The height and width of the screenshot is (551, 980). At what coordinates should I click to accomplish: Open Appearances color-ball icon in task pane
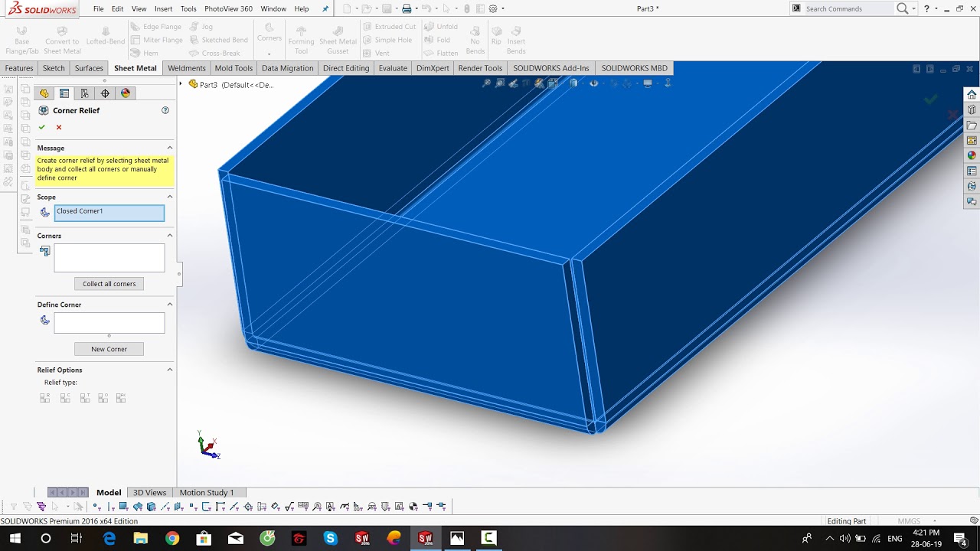(972, 155)
